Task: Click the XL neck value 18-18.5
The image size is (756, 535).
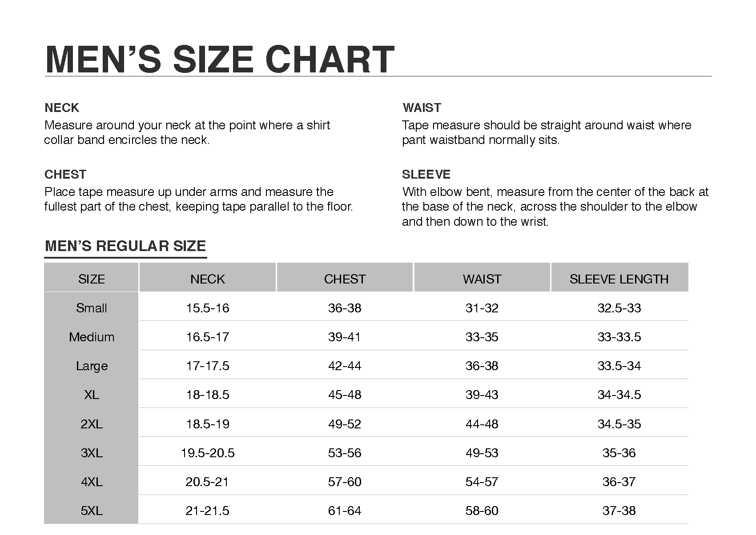Action: [x=208, y=395]
